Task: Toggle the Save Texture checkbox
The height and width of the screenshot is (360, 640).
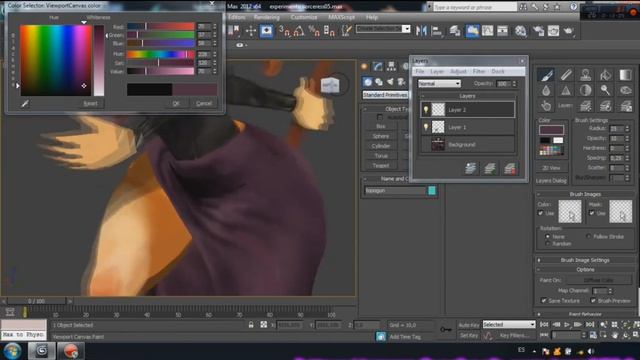Action: point(544,300)
